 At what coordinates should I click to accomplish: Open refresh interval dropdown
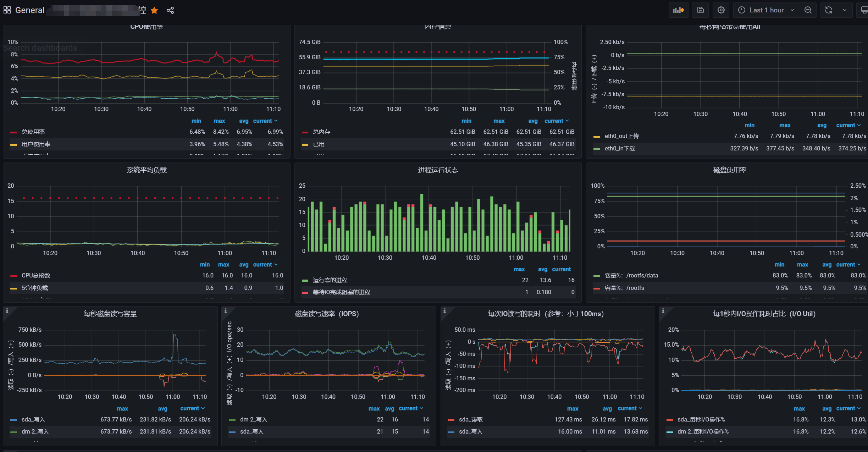pos(845,10)
